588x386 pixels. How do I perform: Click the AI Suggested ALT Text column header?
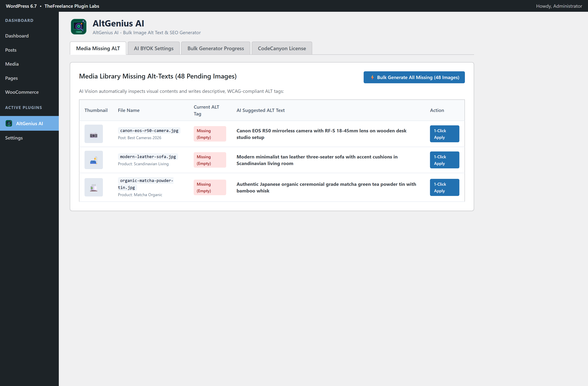click(x=260, y=110)
